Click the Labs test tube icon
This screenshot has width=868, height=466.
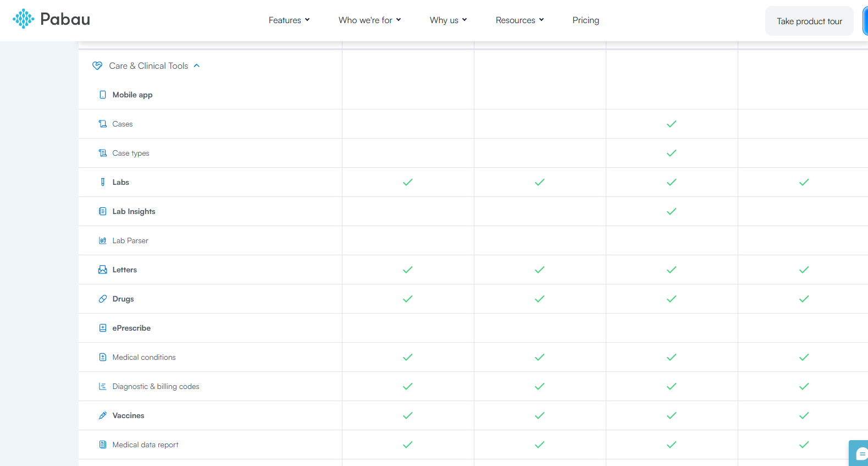coord(103,182)
